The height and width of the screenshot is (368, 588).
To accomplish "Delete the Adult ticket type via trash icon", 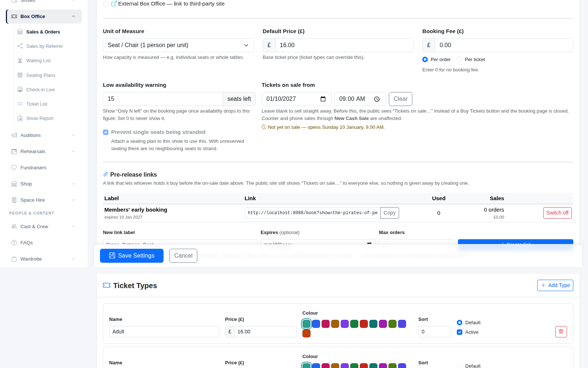I will [x=561, y=332].
